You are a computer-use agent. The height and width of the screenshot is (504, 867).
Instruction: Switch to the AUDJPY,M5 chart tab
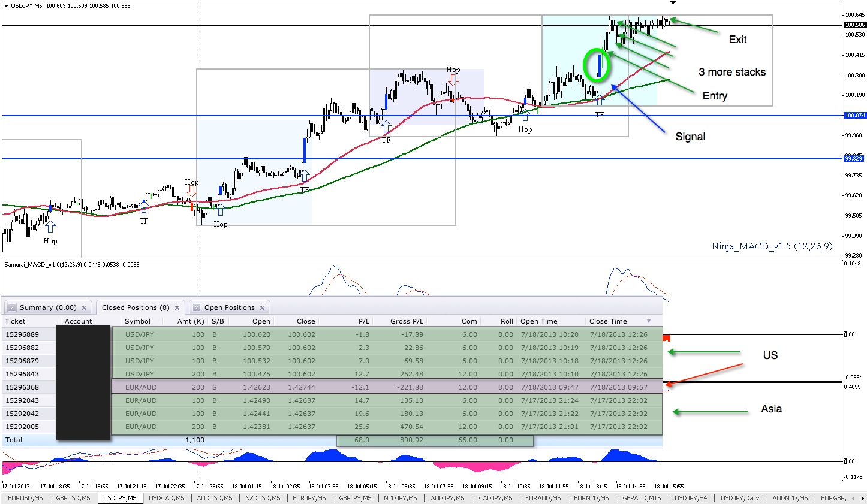tap(447, 498)
